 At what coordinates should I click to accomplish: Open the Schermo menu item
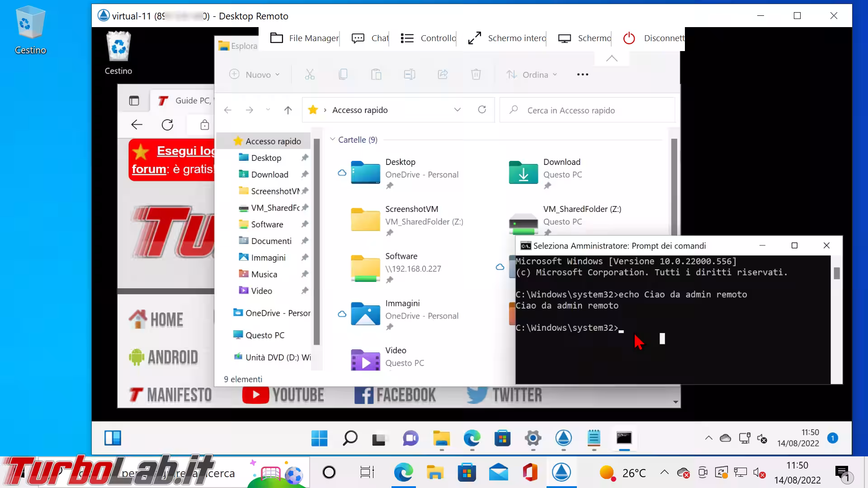(585, 38)
